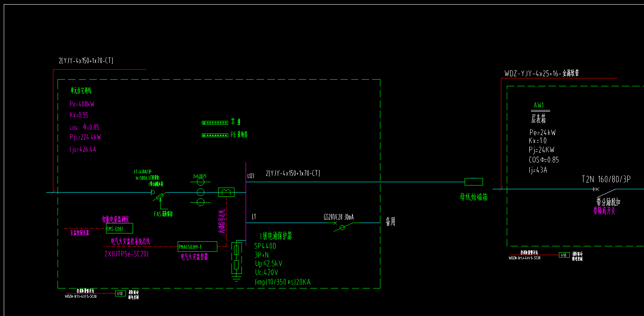The width and height of the screenshot is (644, 316).
Task: Select the 电气火灾监控器 label
Action: coord(194,257)
